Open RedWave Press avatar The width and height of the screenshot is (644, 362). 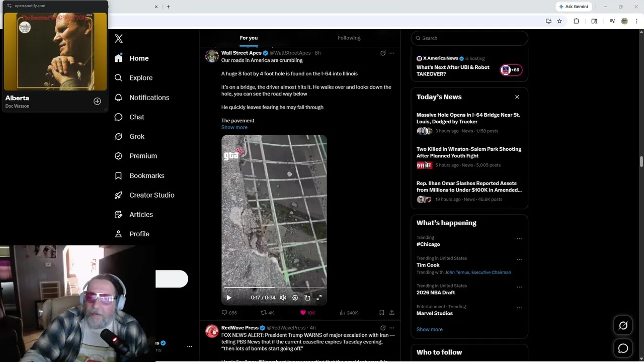[x=212, y=331]
